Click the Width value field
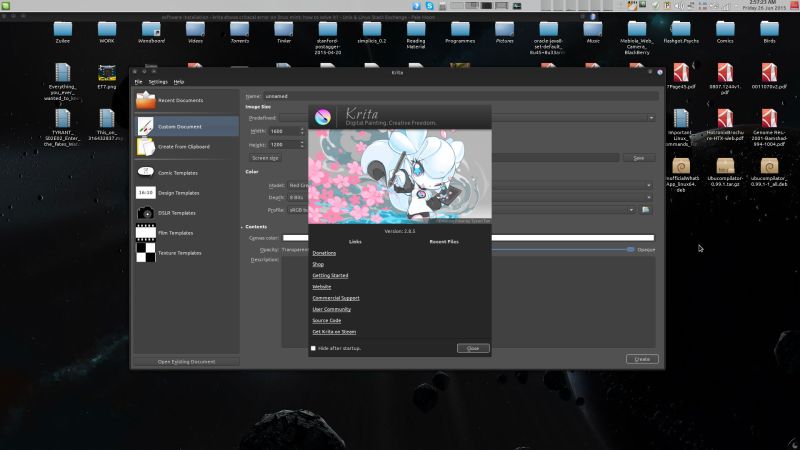The height and width of the screenshot is (450, 800). (x=284, y=131)
